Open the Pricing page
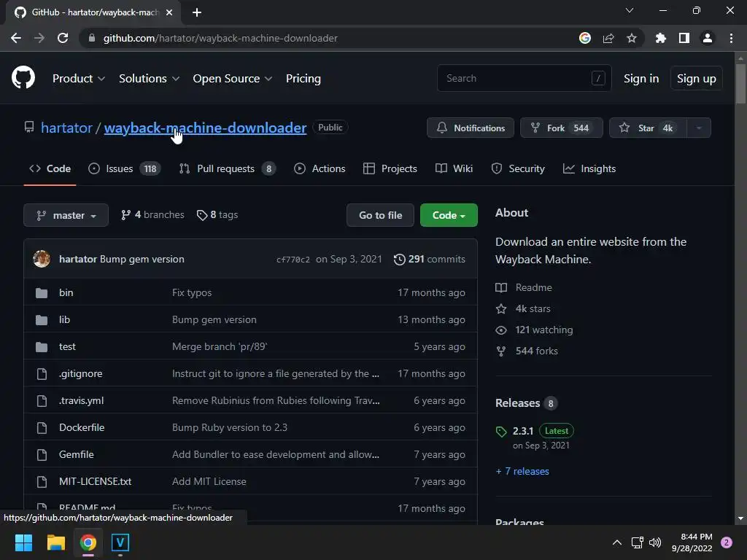The height and width of the screenshot is (560, 747). pyautogui.click(x=303, y=79)
